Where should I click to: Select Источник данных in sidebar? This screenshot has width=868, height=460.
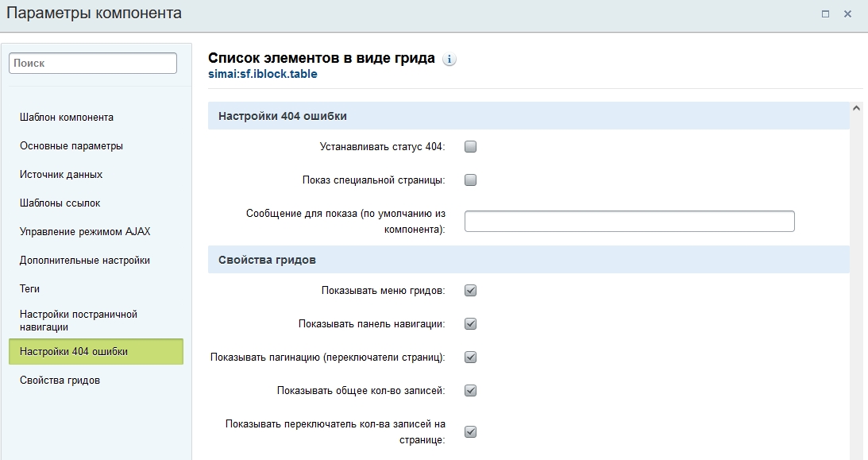pyautogui.click(x=61, y=175)
